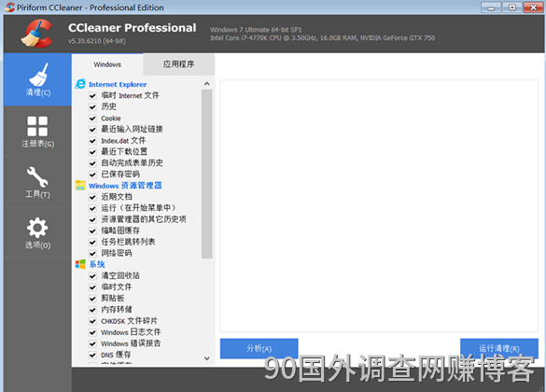The height and width of the screenshot is (392, 546).
Task: Toggle 剪贴板 checkbox
Action: (x=92, y=299)
